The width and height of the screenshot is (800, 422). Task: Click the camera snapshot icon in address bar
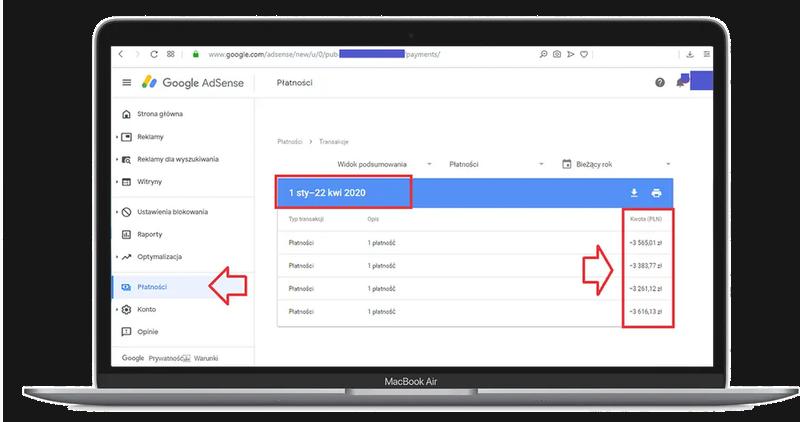[x=557, y=54]
